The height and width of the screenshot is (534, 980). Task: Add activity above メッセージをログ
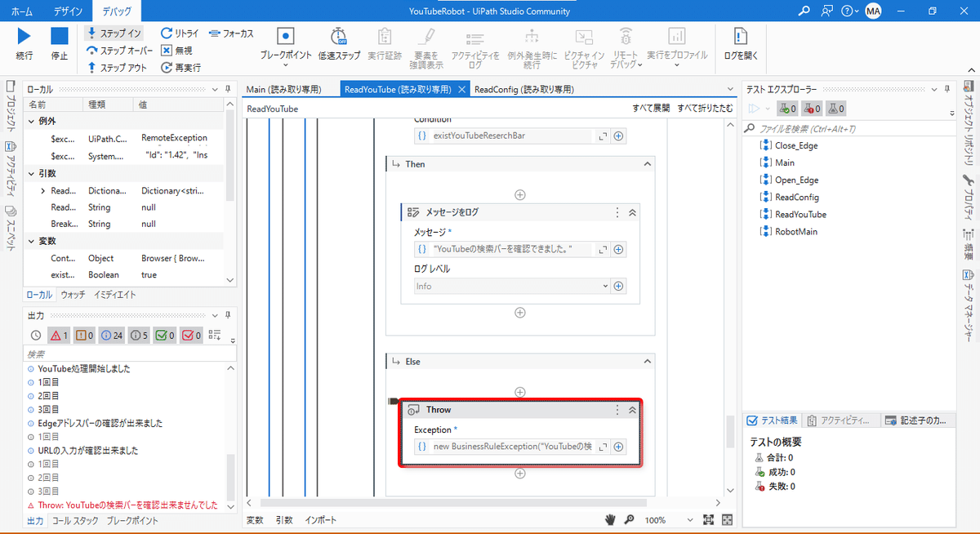tap(519, 194)
